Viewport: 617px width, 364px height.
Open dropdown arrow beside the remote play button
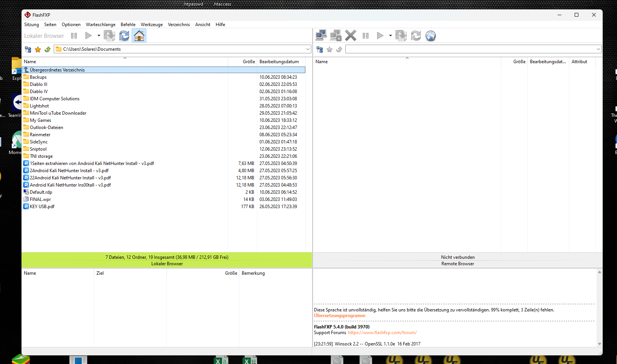[x=390, y=36]
